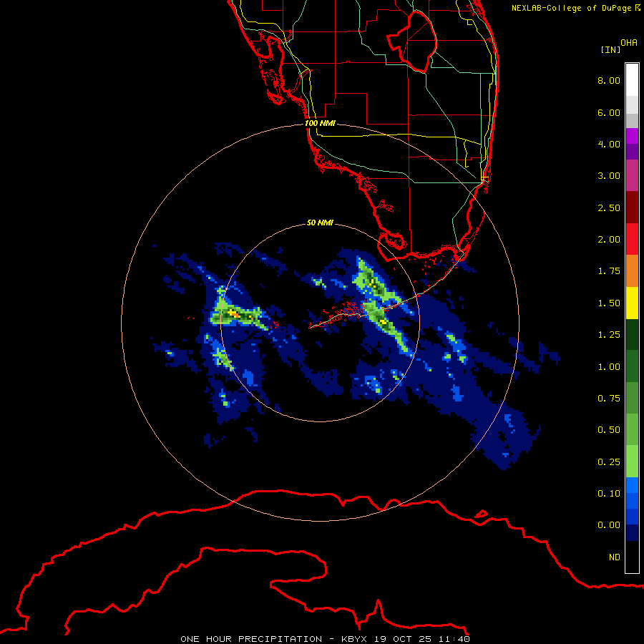Pick the darkest green swatch at 1.25
644x644 pixels.
point(632,334)
